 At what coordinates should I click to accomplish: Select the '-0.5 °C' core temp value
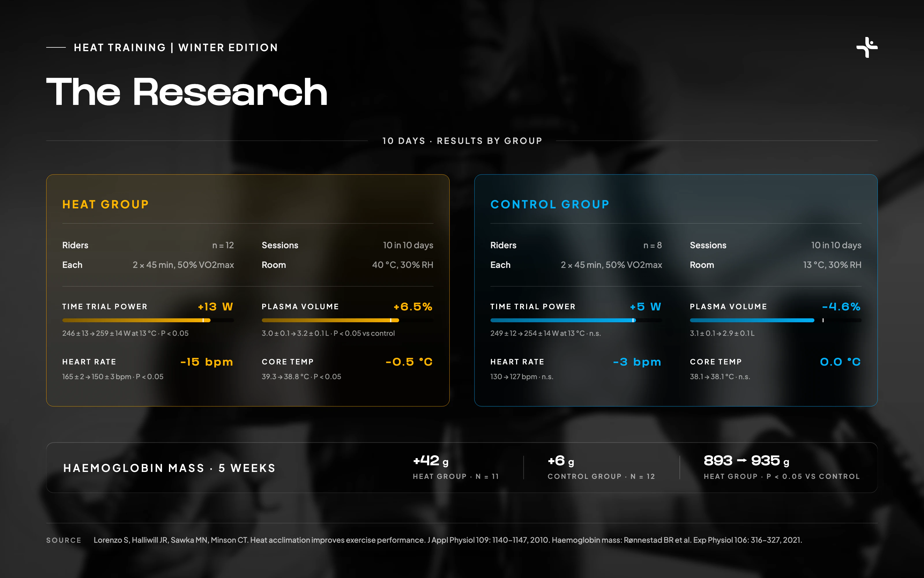click(x=409, y=362)
